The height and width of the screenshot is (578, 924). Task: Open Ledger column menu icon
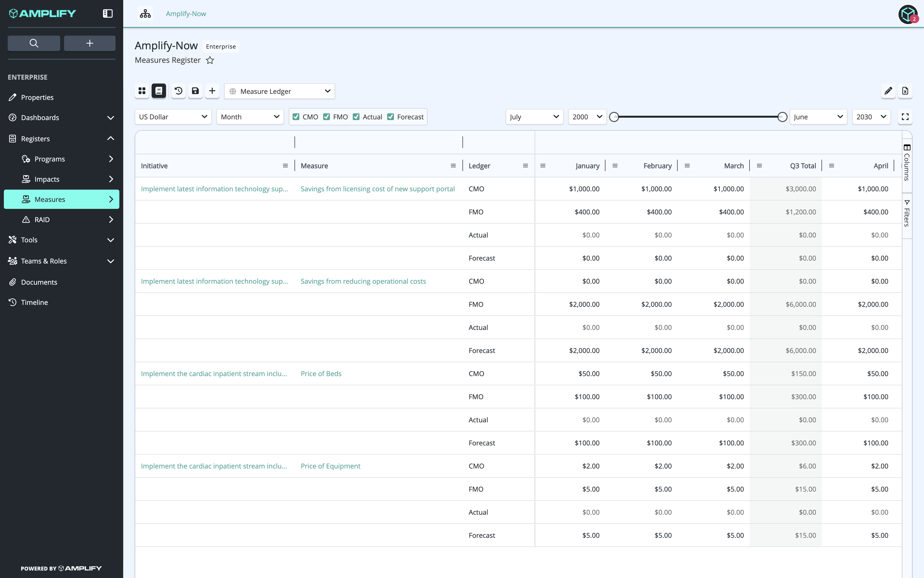coord(525,166)
